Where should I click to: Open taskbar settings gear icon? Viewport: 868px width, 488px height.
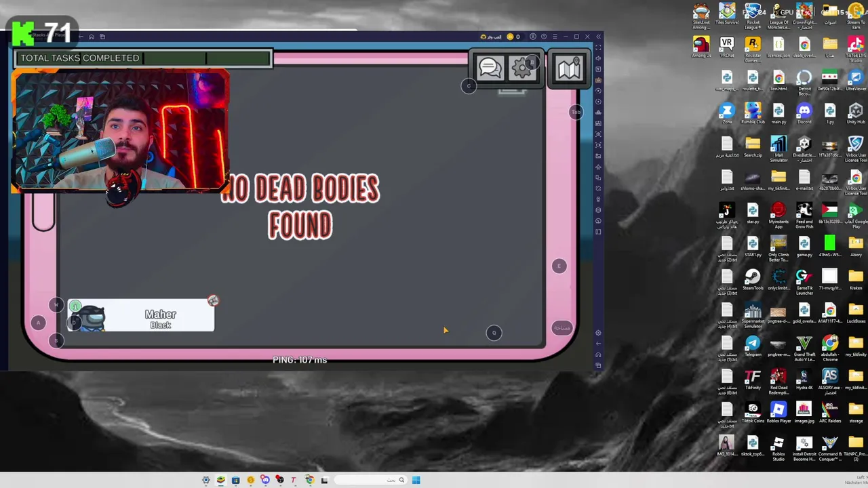tap(205, 480)
